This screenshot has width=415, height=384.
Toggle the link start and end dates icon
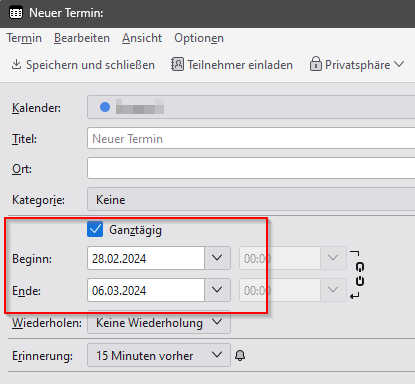tap(360, 274)
